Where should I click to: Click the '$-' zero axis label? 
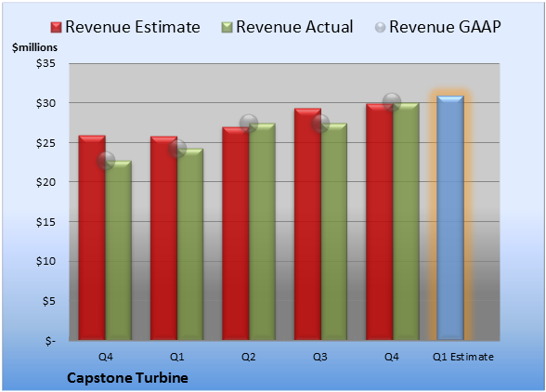[x=50, y=341]
